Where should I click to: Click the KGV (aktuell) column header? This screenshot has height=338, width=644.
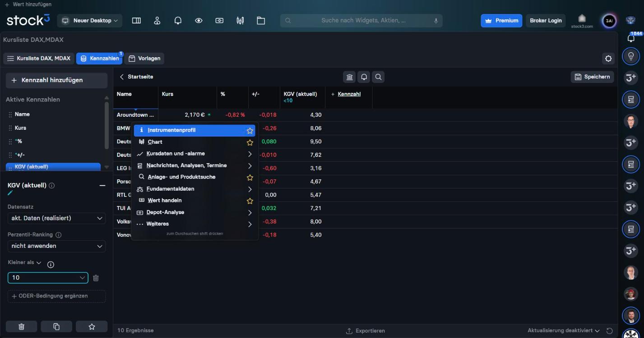tap(302, 97)
